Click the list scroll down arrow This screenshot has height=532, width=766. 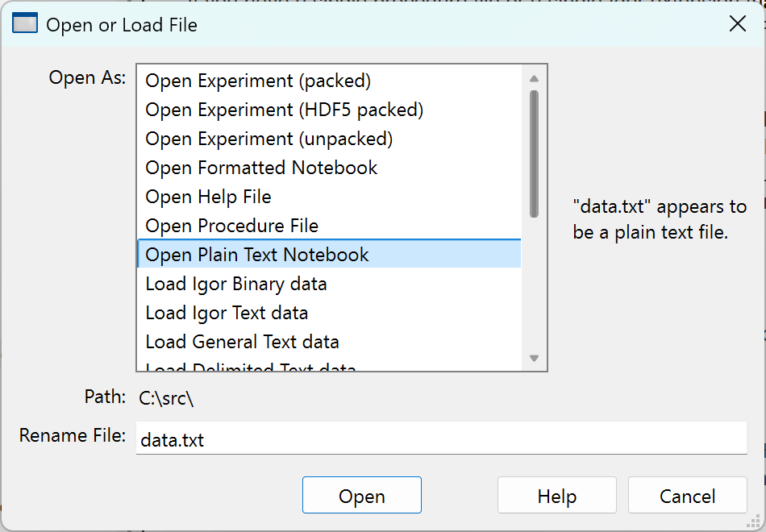[x=534, y=358]
